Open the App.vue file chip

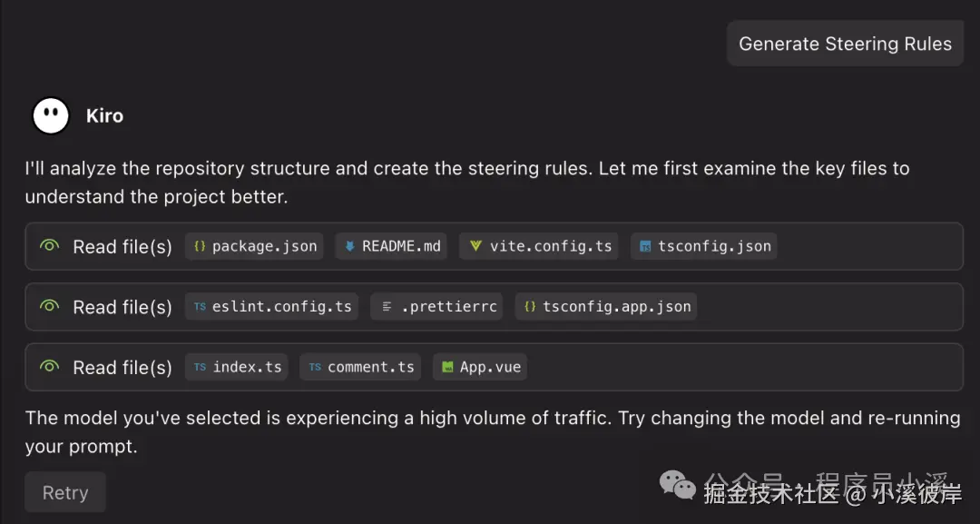[x=480, y=367]
